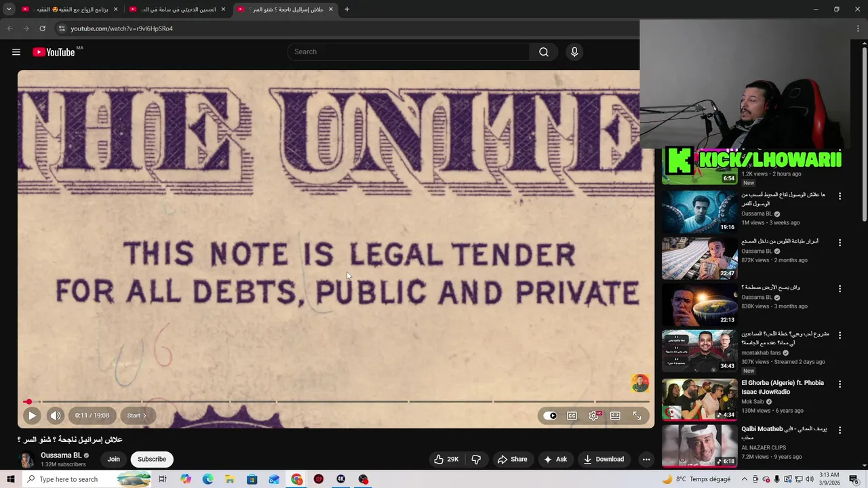Switch to the second YouTube browser tab
This screenshot has height=488, width=868.
tap(177, 9)
